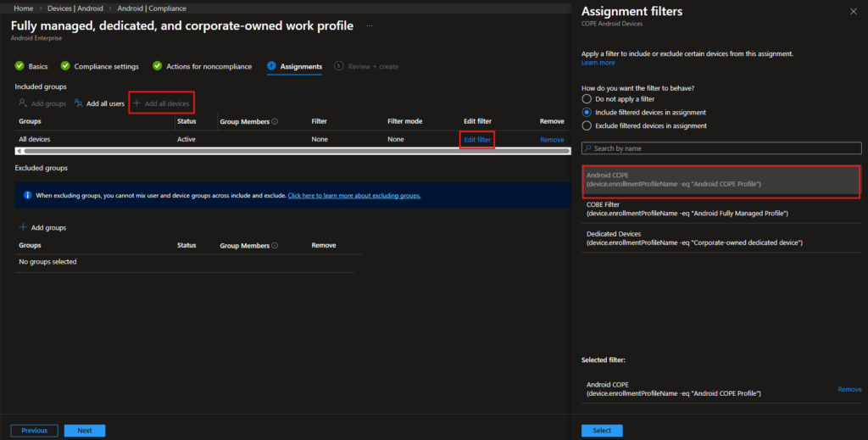The width and height of the screenshot is (868, 440).
Task: Click the info icon beside Included Group Members
Action: click(275, 121)
